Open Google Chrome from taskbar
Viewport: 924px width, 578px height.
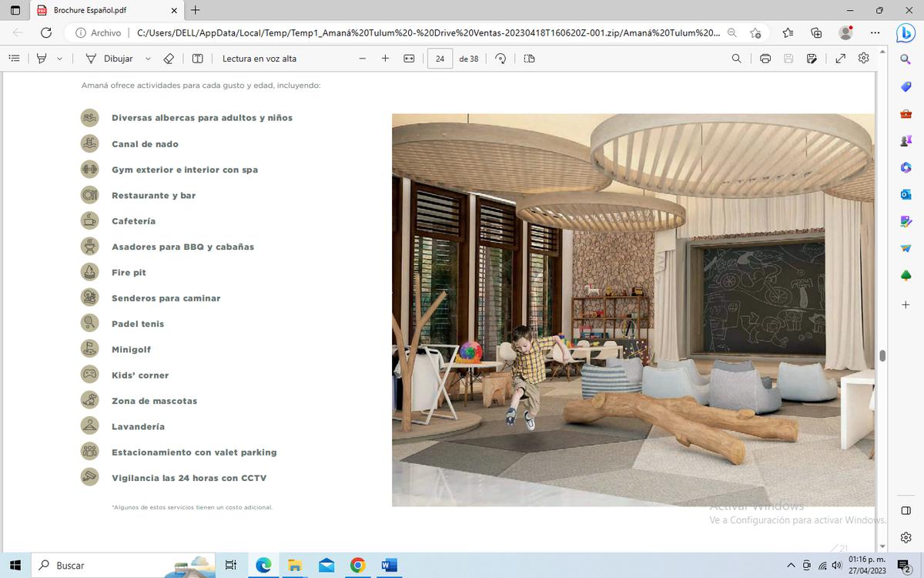click(x=357, y=565)
